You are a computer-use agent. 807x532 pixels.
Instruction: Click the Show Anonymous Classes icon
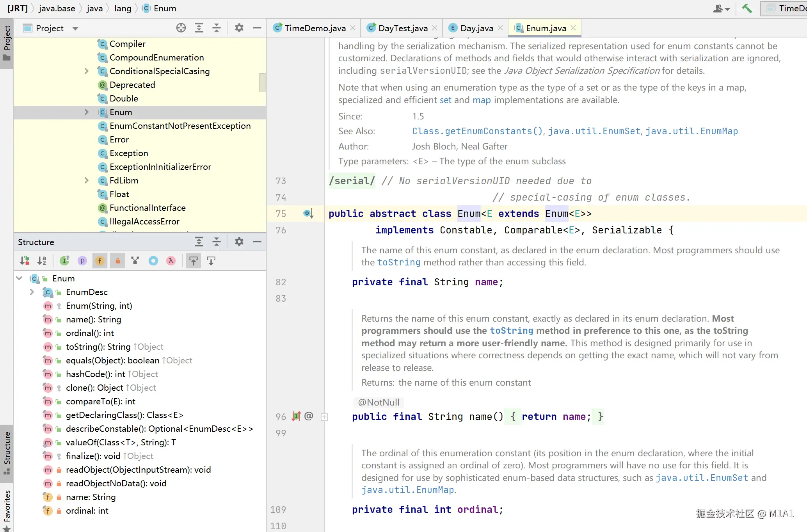pyautogui.click(x=153, y=261)
